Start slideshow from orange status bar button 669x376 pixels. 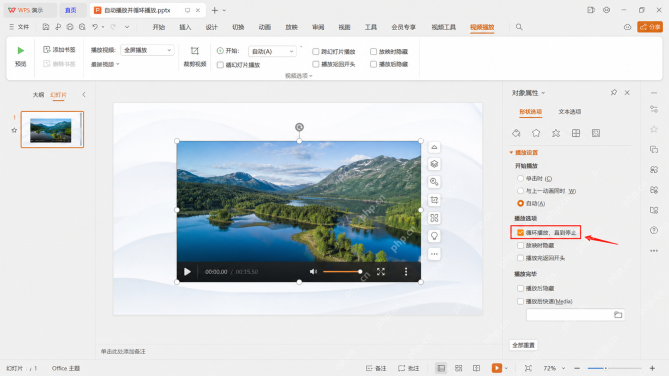[497, 368]
